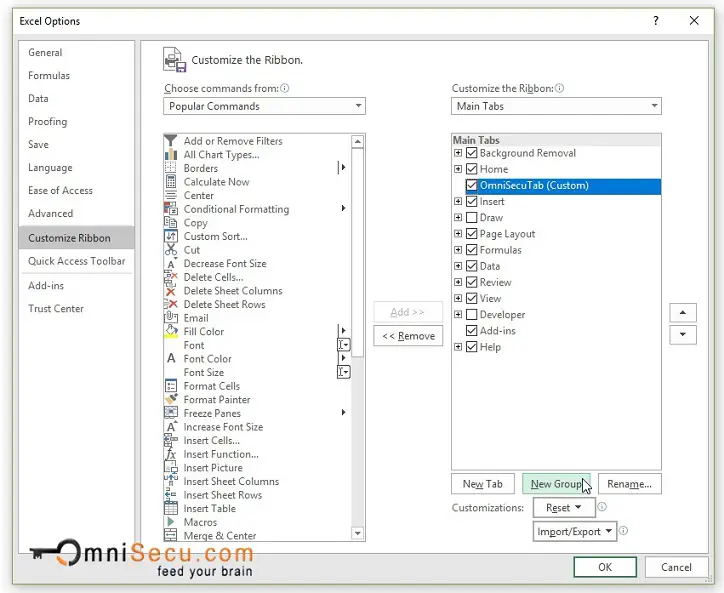This screenshot has height=593, width=724.
Task: Select the Delete Cells icon
Action: (171, 277)
